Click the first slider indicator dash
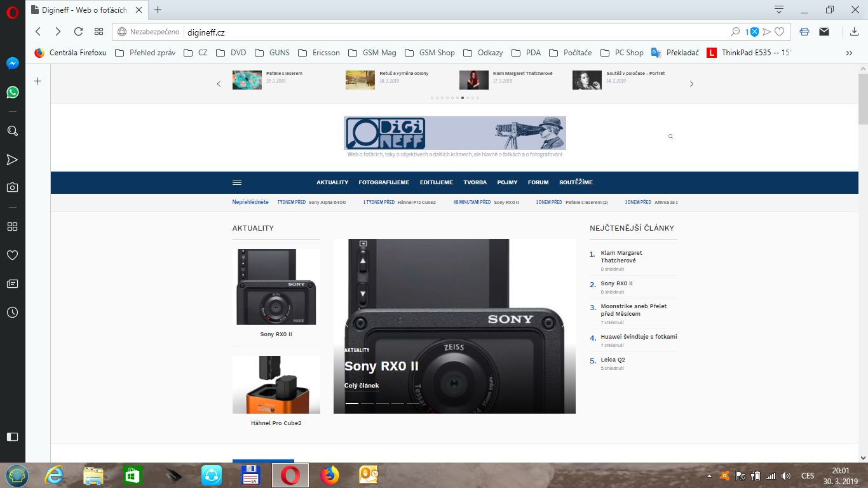The height and width of the screenshot is (488, 868). (351, 403)
